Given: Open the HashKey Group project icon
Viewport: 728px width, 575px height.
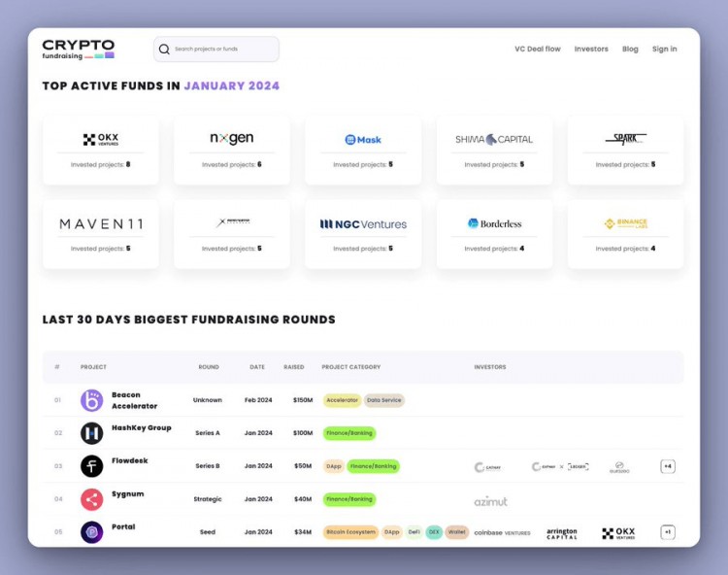Looking at the screenshot, I should (x=91, y=433).
